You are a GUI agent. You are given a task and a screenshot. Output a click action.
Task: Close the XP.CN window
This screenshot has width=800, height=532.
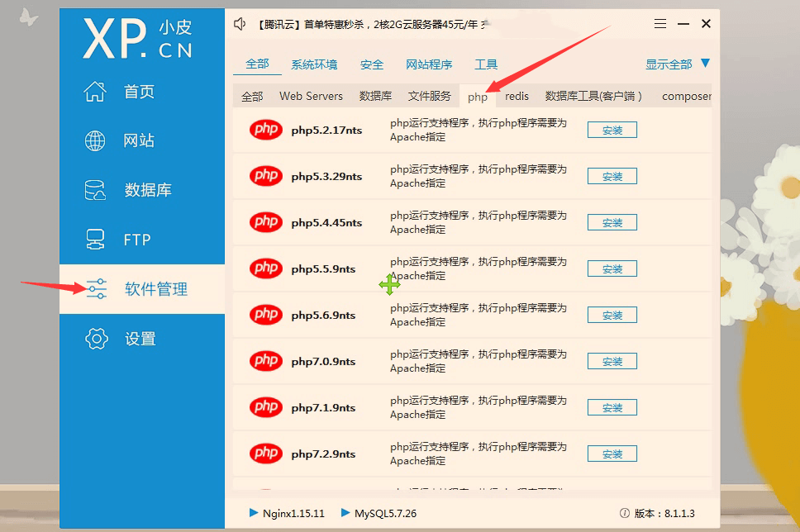[706, 23]
